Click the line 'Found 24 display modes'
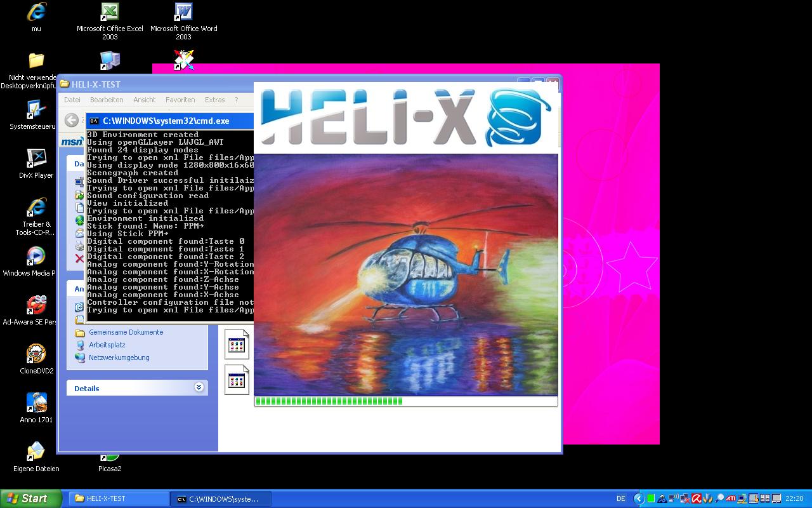 143,150
